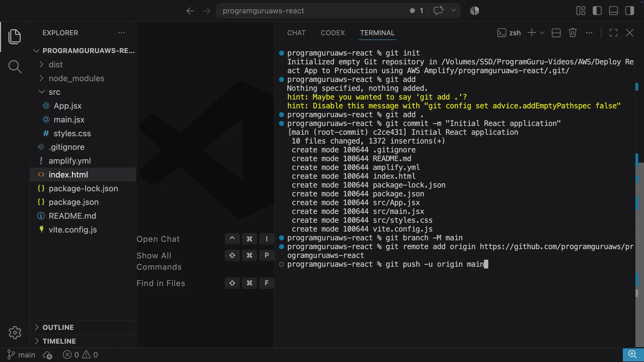Image resolution: width=644 pixels, height=362 pixels.
Task: Expand the TIMELINE section
Action: (83, 341)
